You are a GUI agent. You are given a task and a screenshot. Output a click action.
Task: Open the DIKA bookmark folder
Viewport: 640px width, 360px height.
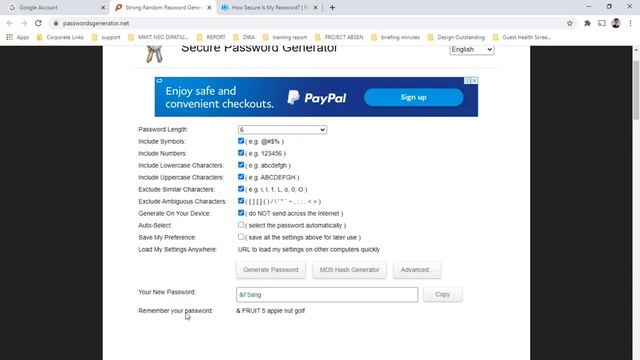[244, 37]
